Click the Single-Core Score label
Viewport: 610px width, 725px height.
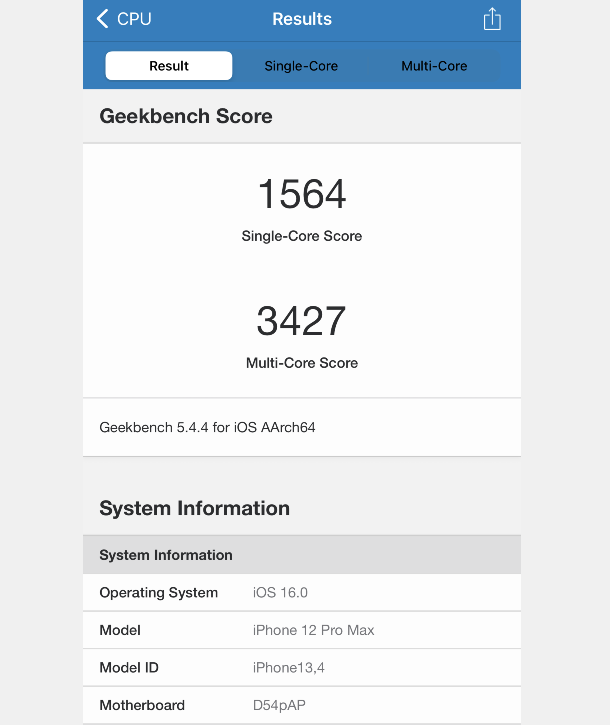(x=302, y=236)
